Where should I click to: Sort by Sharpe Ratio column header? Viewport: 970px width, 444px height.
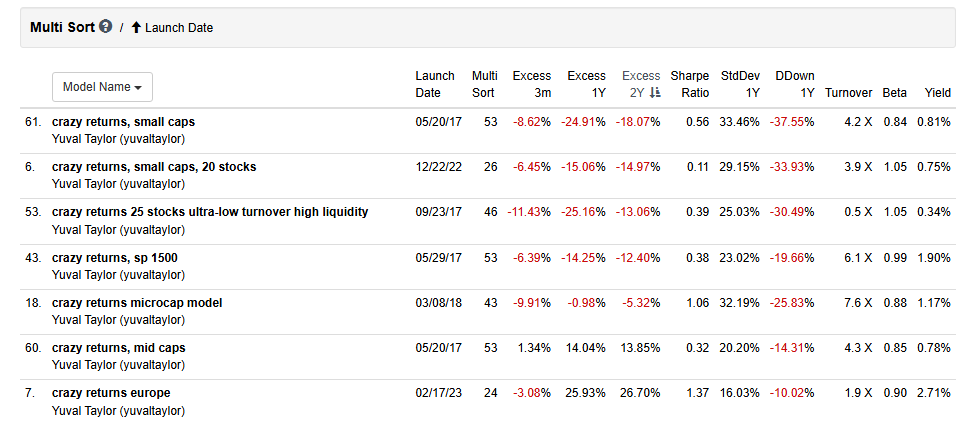(x=689, y=84)
